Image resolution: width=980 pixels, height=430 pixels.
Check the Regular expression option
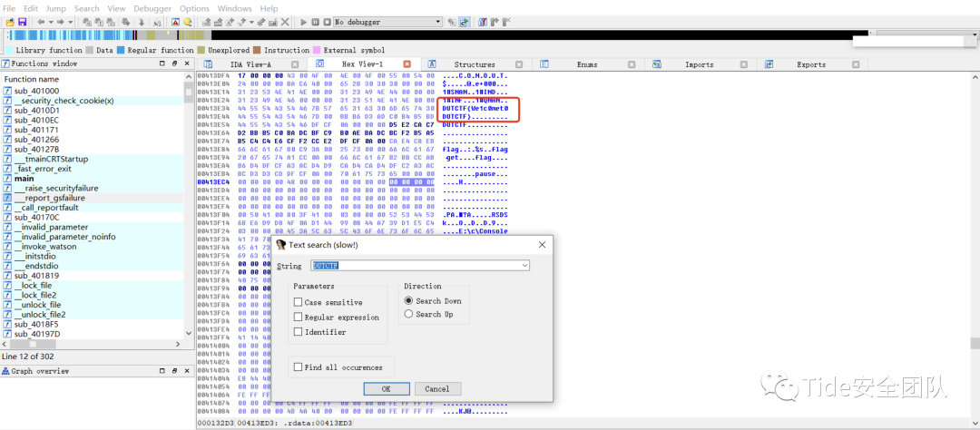(x=299, y=318)
